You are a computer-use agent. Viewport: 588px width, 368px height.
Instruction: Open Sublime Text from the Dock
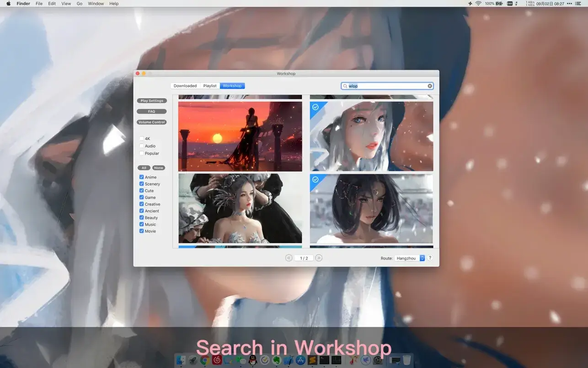[312, 361]
